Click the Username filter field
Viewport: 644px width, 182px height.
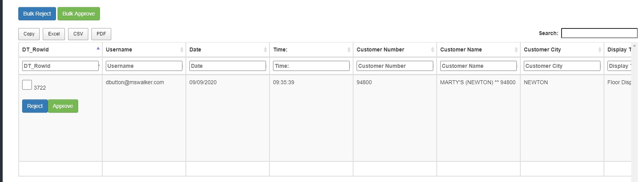pos(144,66)
